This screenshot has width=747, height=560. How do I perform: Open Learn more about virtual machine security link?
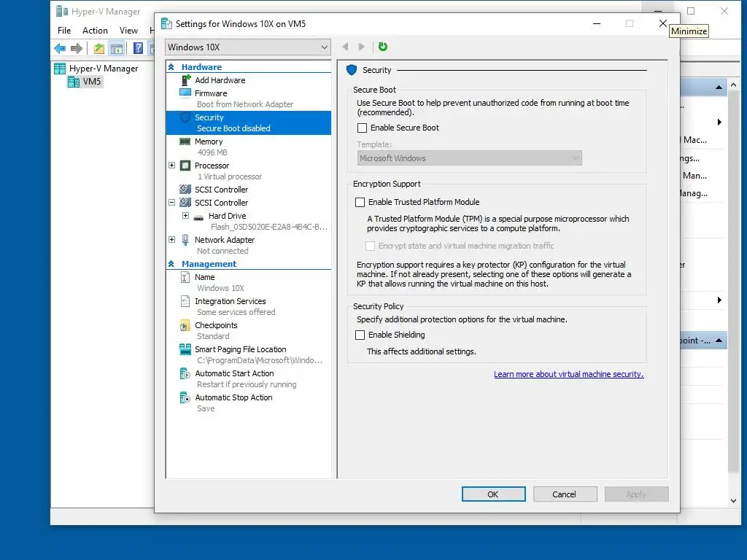(569, 374)
